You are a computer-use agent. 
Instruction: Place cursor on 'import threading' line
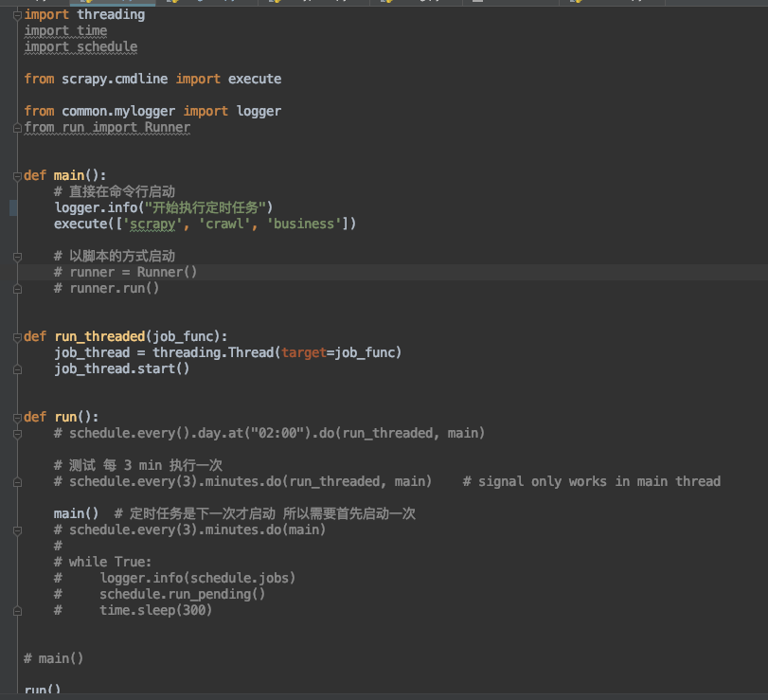[x=84, y=15]
